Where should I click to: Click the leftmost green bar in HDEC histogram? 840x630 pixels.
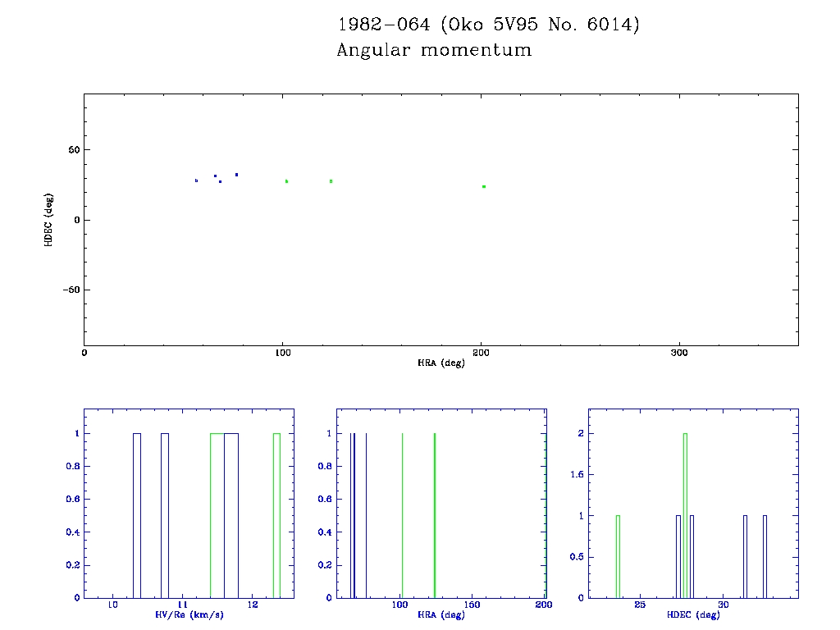[618, 556]
